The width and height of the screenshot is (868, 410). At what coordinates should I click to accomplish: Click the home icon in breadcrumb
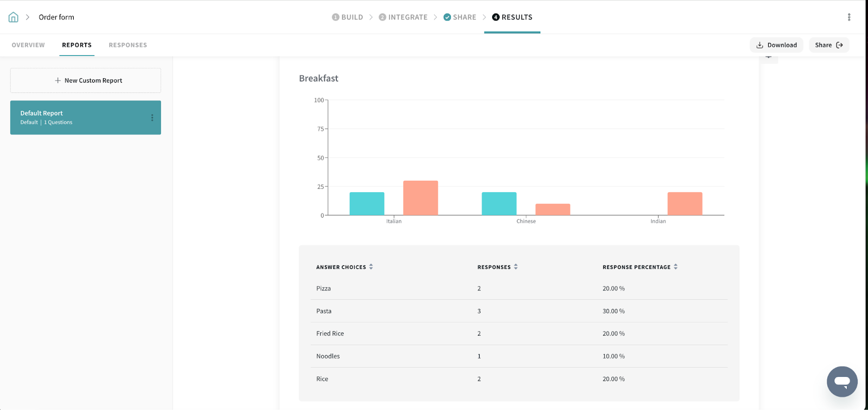(x=14, y=17)
